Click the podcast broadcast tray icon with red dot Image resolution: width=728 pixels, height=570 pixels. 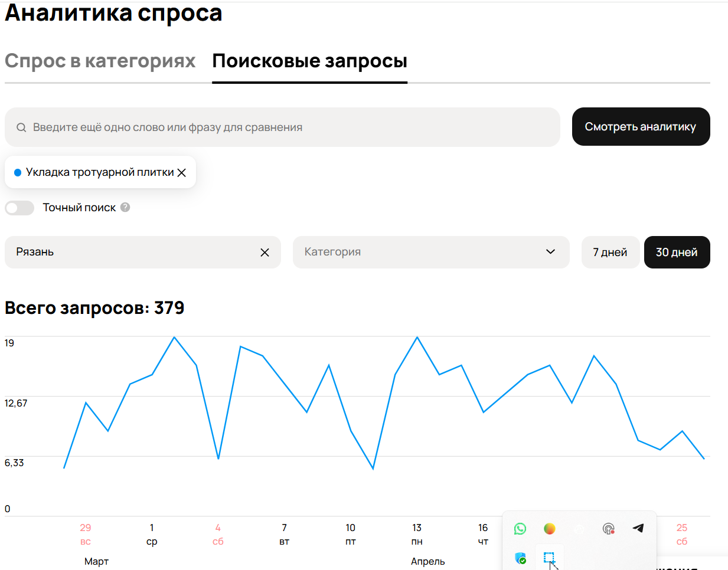(608, 529)
